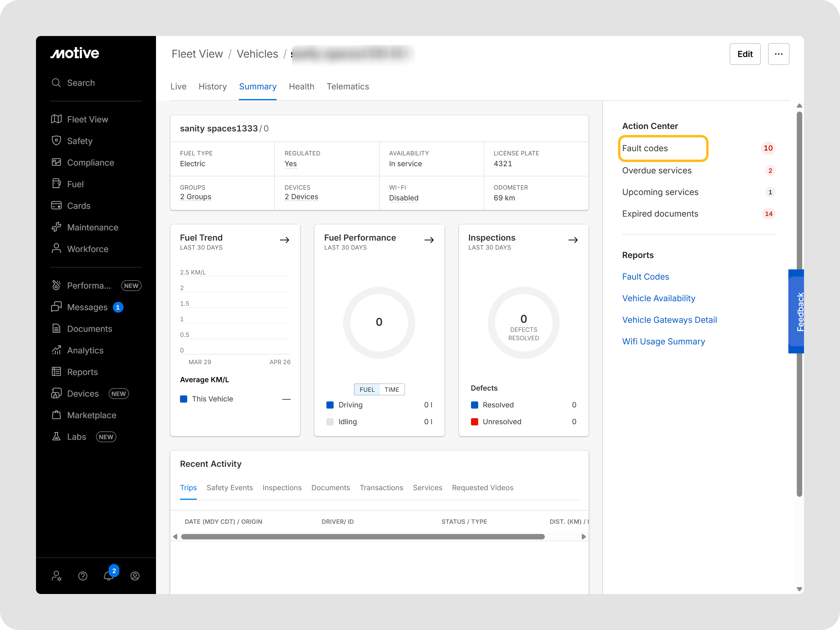Click the Reports icon in sidebar
840x630 pixels.
(56, 372)
